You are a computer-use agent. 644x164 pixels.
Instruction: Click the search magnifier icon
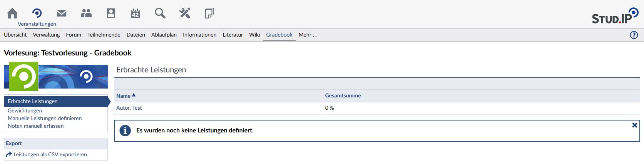(160, 13)
